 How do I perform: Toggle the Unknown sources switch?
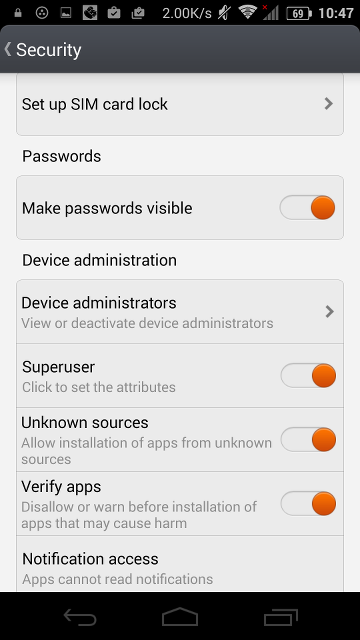[x=308, y=440]
